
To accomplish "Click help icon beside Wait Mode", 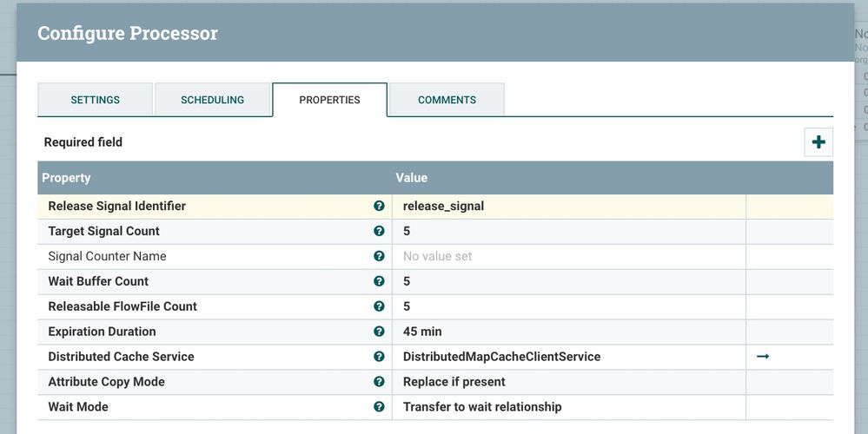I will pyautogui.click(x=379, y=407).
